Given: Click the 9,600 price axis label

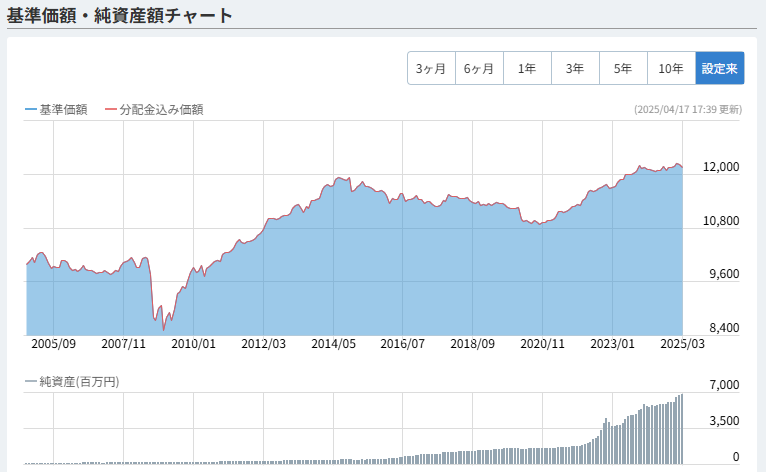Looking at the screenshot, I should [x=724, y=274].
